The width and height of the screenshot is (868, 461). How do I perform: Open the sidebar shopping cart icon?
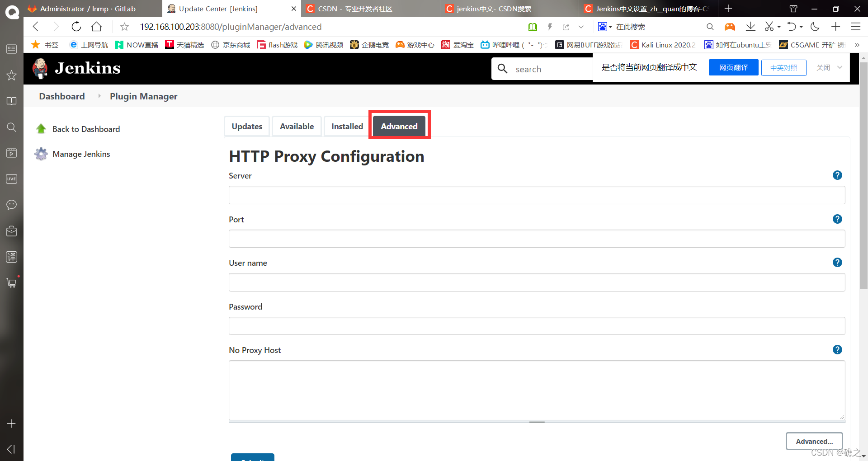click(x=11, y=283)
